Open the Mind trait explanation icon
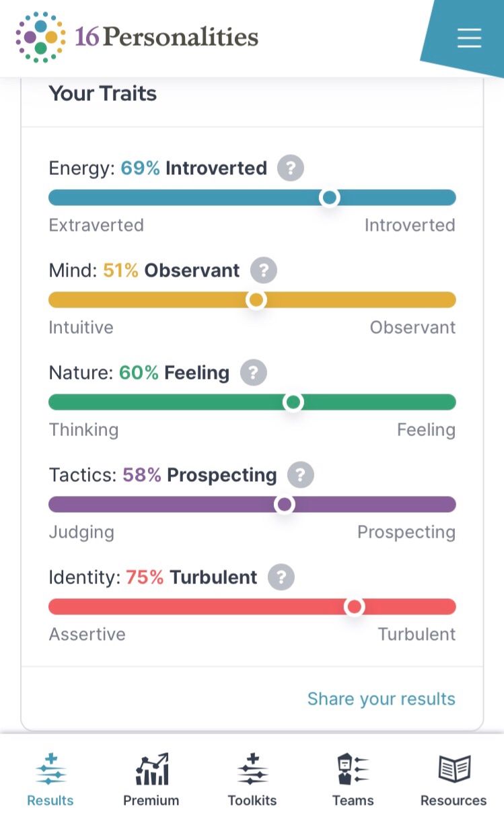The width and height of the screenshot is (504, 823). click(264, 271)
